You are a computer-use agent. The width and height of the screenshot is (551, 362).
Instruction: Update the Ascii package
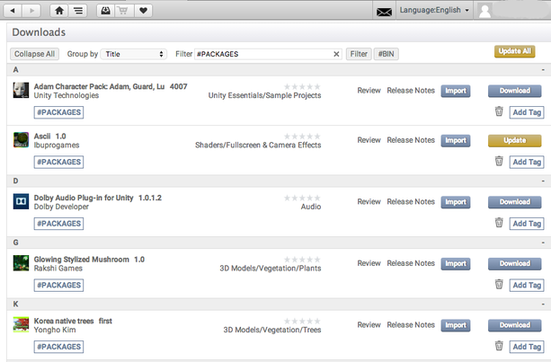pos(515,140)
